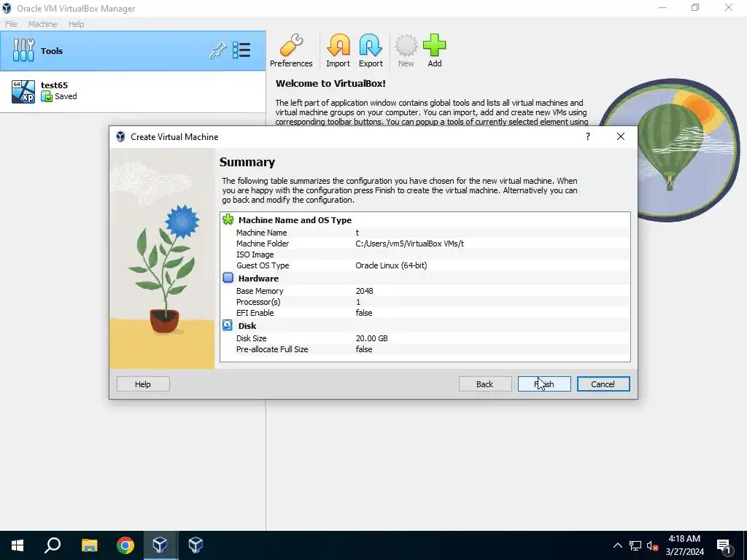Click VirtualBox Manager title bar app icon

click(x=7, y=8)
